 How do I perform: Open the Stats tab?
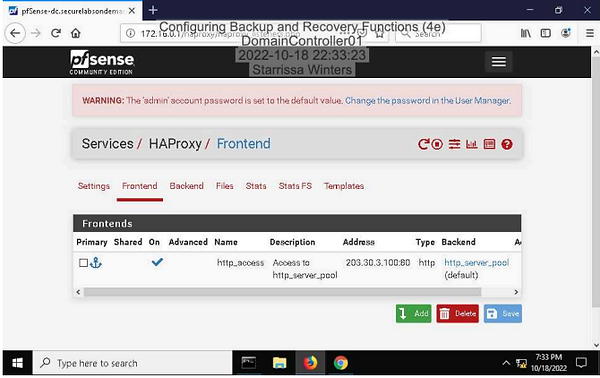tap(256, 186)
